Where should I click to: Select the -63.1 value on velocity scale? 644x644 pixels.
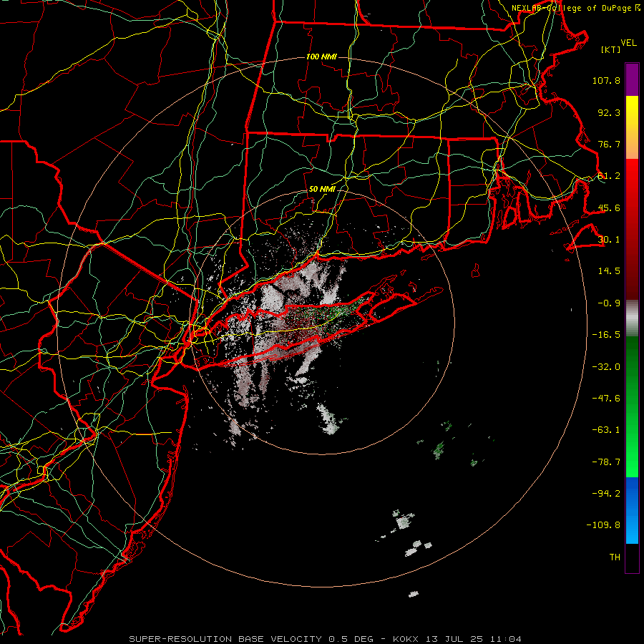point(606,430)
